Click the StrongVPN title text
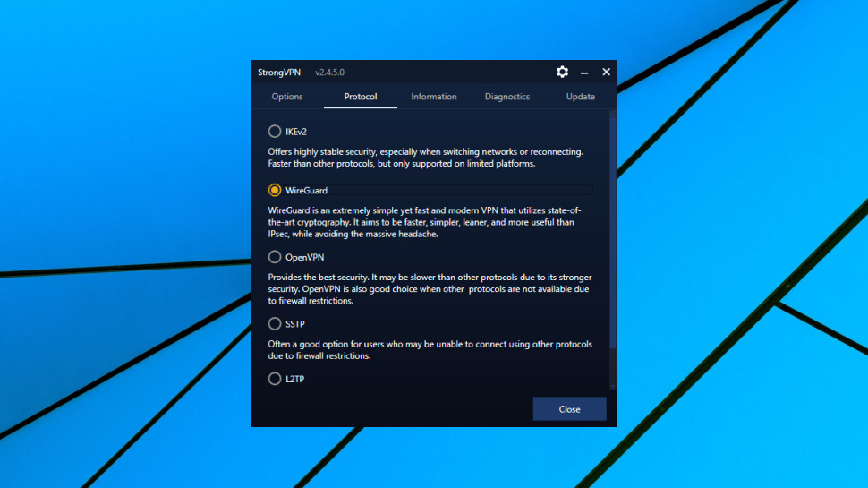Screen dimensions: 868x488 click(279, 73)
